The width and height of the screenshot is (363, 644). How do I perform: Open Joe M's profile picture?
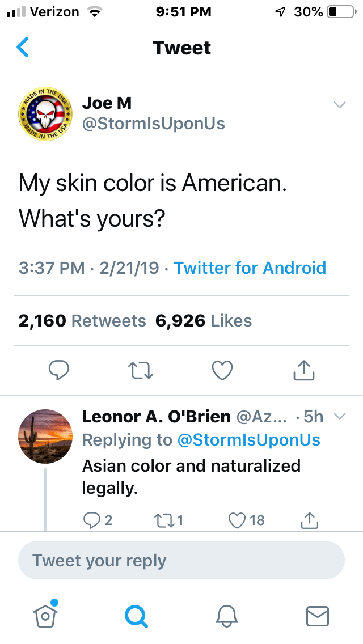[x=46, y=115]
